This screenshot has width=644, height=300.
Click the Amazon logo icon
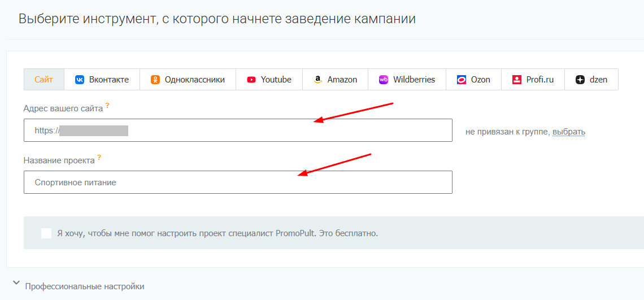[318, 80]
